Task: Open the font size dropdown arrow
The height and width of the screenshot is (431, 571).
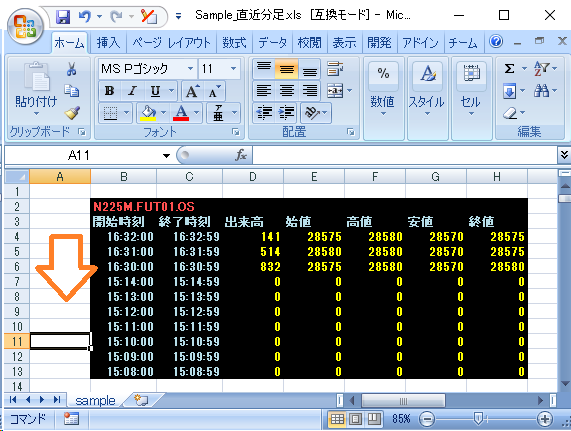Action: pos(233,68)
